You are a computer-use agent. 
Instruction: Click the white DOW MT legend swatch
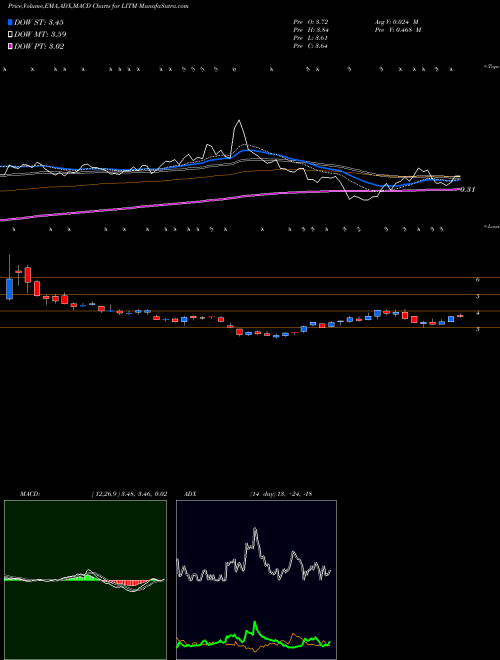10,35
